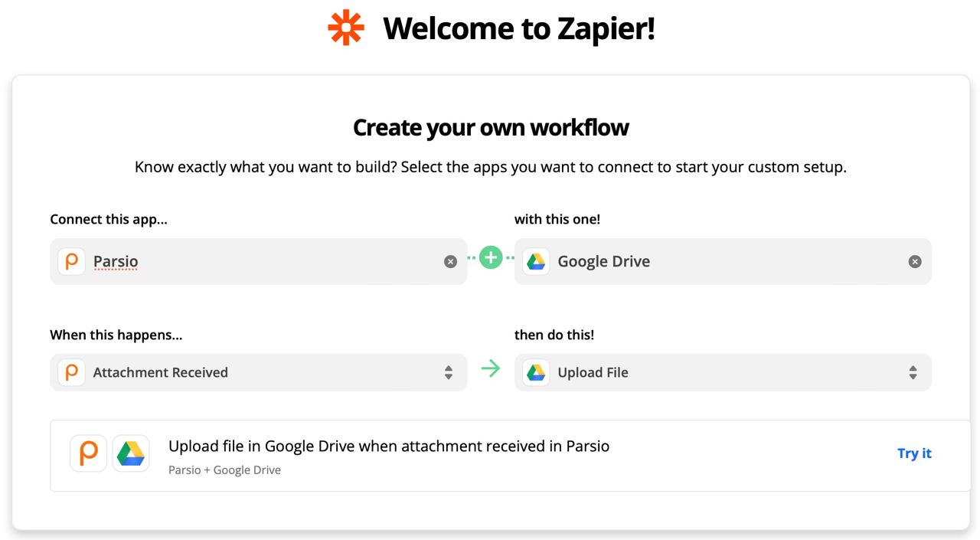The image size is (980, 540).
Task: Click the orange Zapier logo
Action: 345,28
